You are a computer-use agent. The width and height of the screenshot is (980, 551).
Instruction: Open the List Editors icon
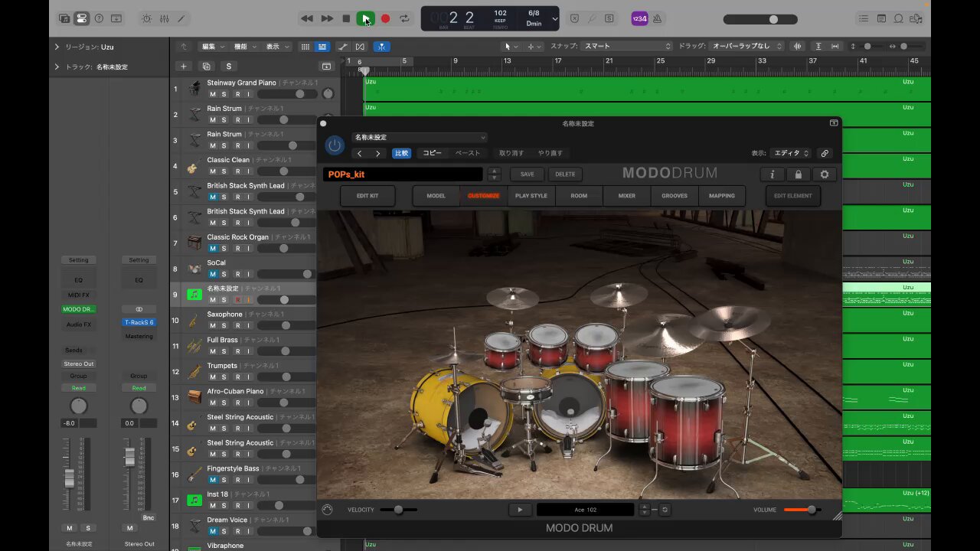click(x=864, y=18)
